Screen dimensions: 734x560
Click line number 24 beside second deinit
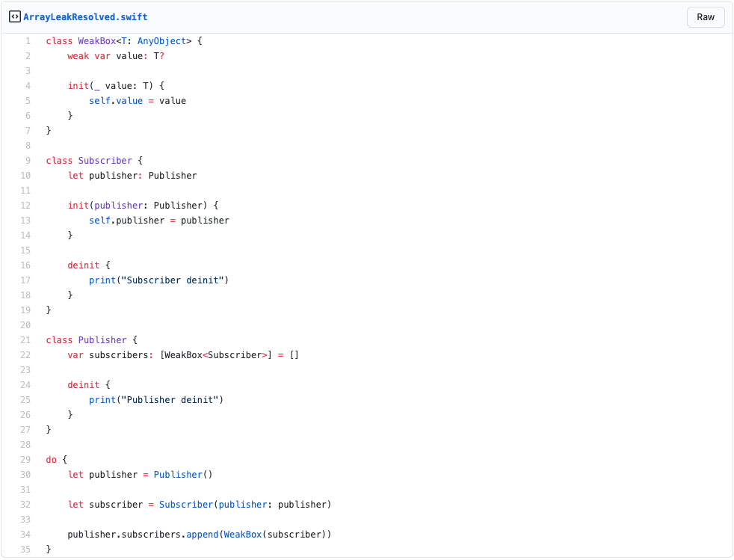[x=26, y=385]
